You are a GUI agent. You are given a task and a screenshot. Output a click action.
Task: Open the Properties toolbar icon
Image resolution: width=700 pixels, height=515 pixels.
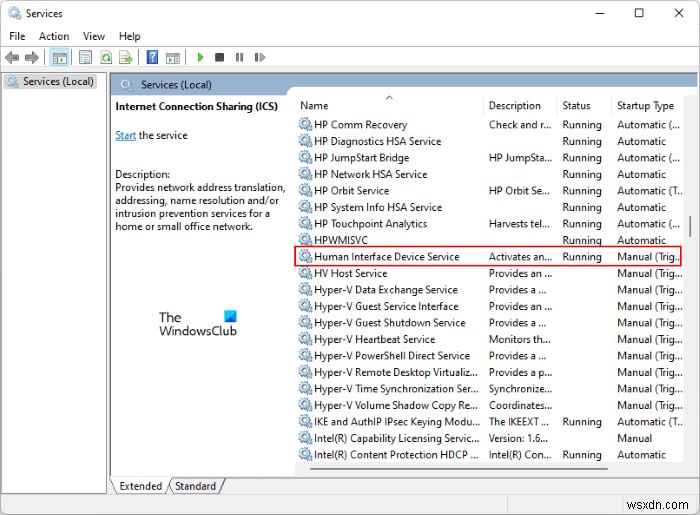coord(85,57)
